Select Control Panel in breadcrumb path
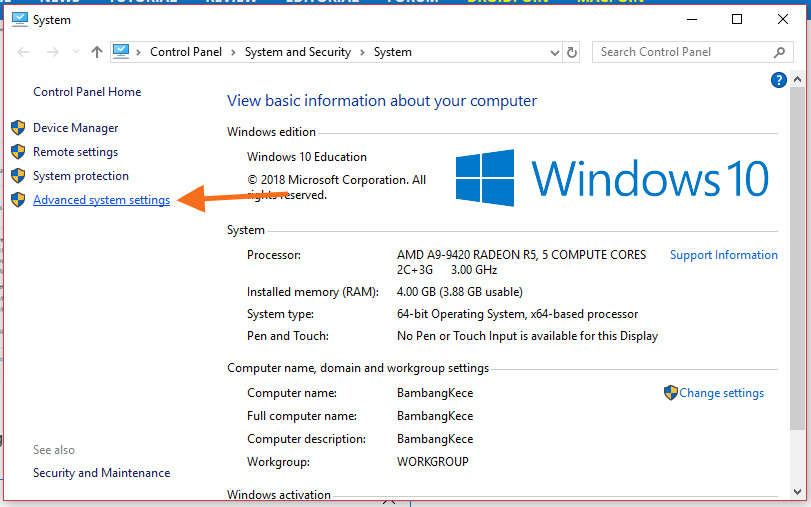 [x=186, y=52]
